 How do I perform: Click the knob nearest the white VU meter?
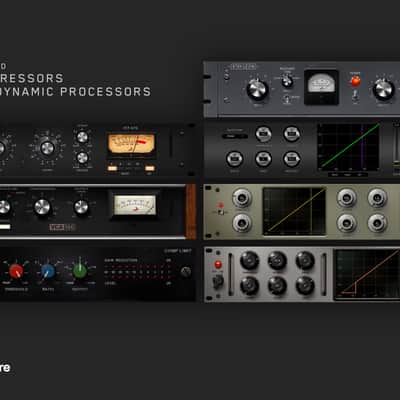[81, 207]
